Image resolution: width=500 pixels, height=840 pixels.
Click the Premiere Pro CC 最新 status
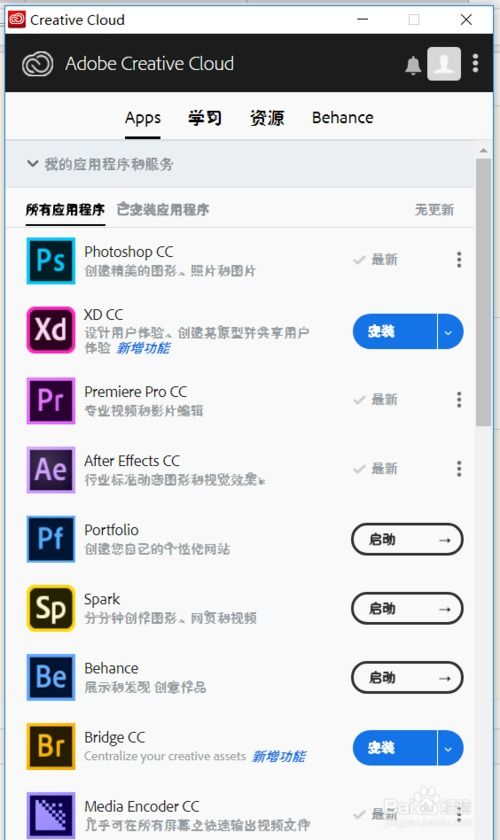(376, 400)
